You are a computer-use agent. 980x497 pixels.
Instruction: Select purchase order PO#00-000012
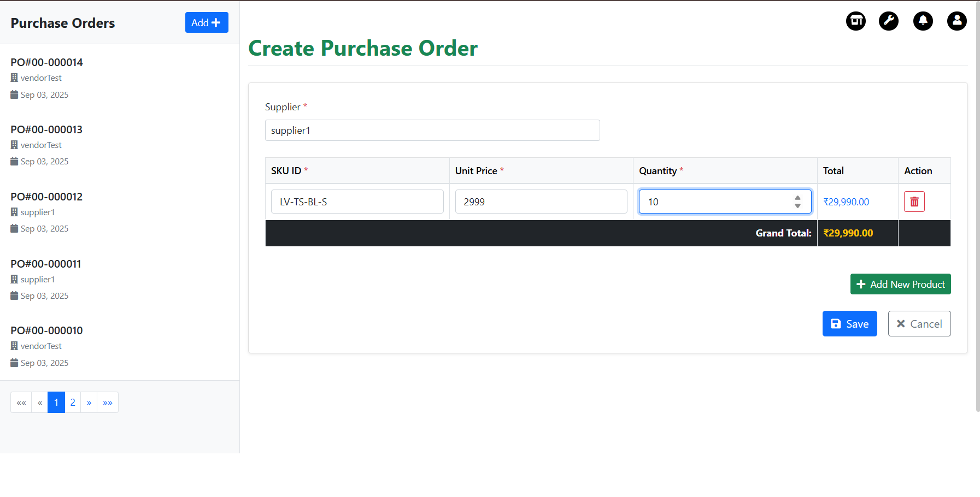pos(47,197)
